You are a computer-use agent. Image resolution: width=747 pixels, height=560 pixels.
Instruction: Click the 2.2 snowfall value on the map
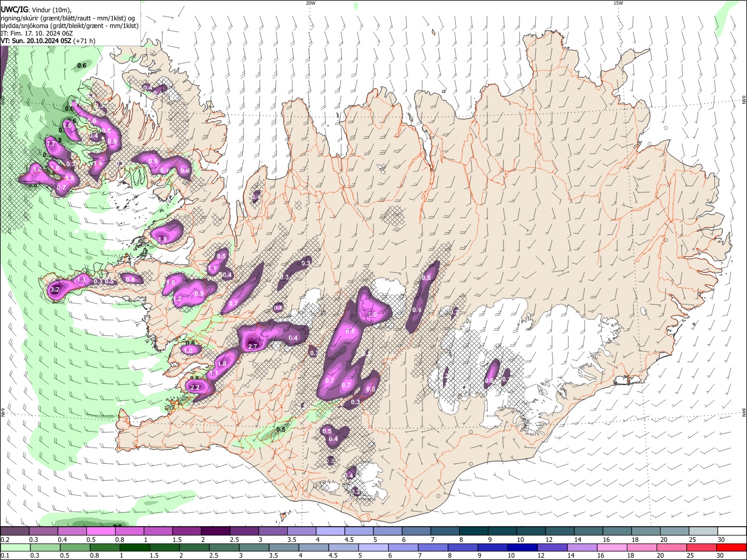pyautogui.click(x=196, y=387)
